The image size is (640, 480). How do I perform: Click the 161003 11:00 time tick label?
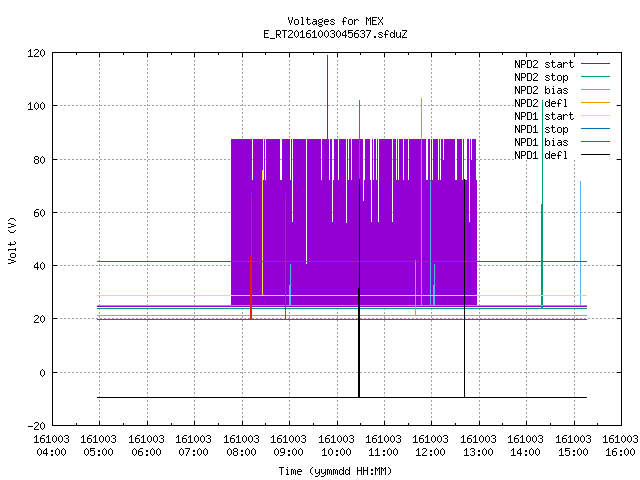[x=383, y=446]
